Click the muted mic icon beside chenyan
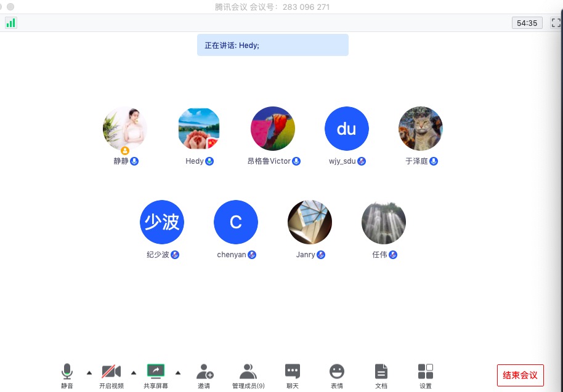 pyautogui.click(x=252, y=255)
